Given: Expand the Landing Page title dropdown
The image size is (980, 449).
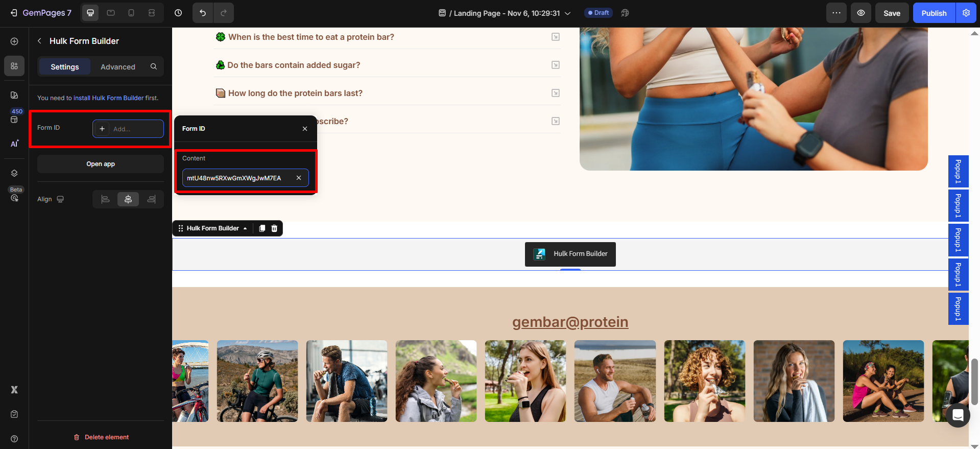Looking at the screenshot, I should click(x=567, y=13).
